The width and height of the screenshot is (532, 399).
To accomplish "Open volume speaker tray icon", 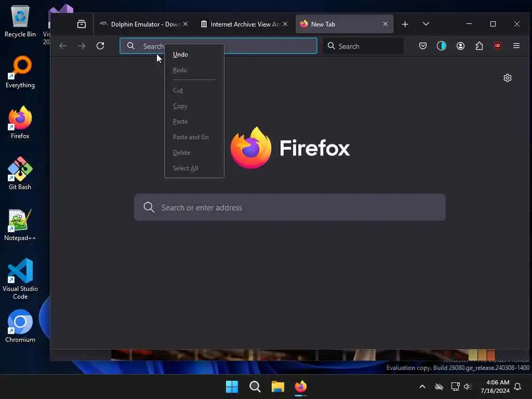I will pos(467,387).
